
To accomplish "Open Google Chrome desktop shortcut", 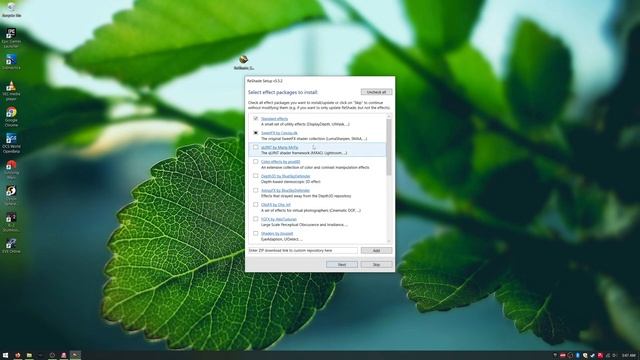I will click(x=11, y=117).
